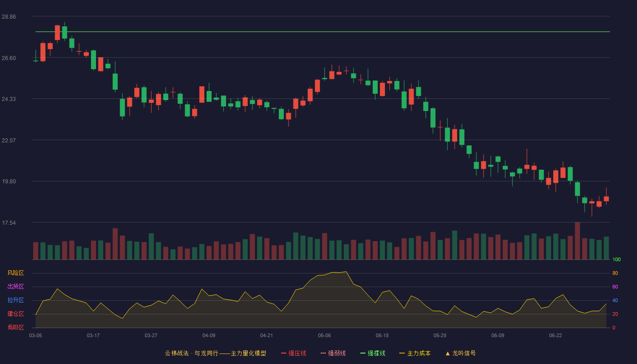Click the 04-21 date label
Viewport: 637px width, 364px height.
(267, 335)
